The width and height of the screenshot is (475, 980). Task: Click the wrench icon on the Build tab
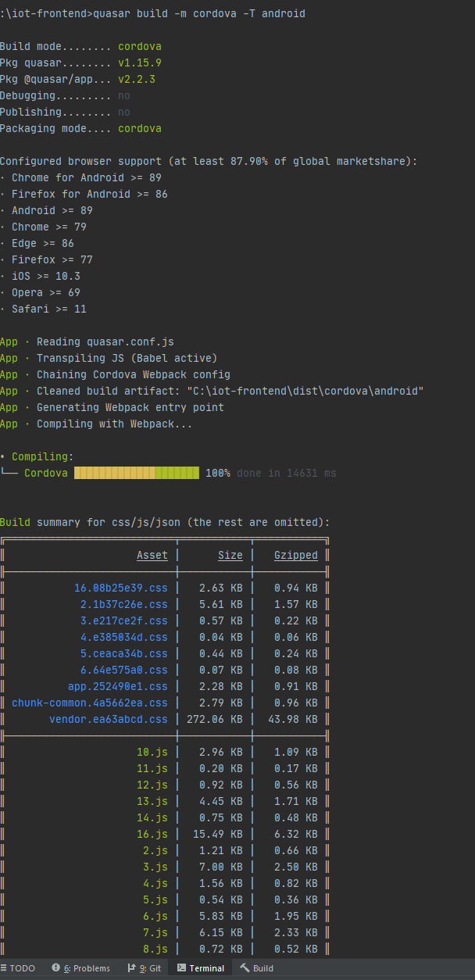(x=243, y=967)
